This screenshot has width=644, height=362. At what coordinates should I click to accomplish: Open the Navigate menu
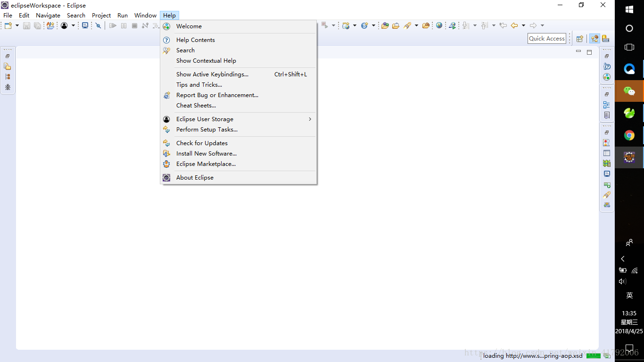pos(48,16)
